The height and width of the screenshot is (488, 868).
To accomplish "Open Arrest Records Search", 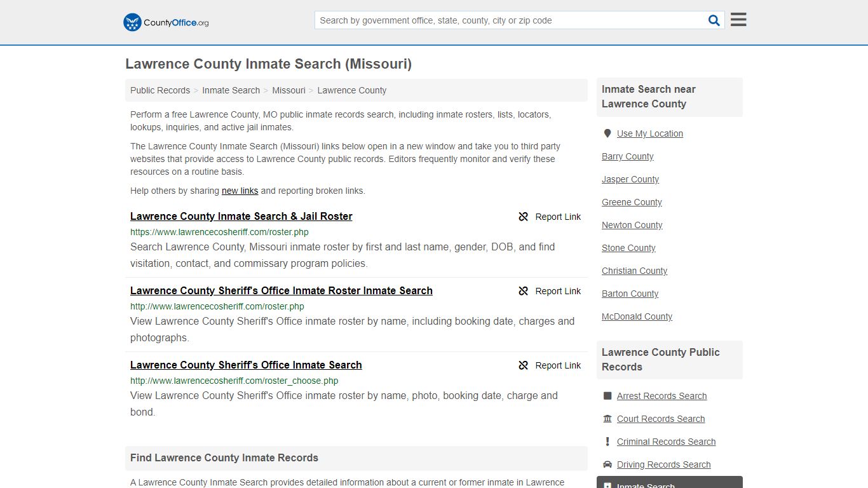I will [x=661, y=396].
